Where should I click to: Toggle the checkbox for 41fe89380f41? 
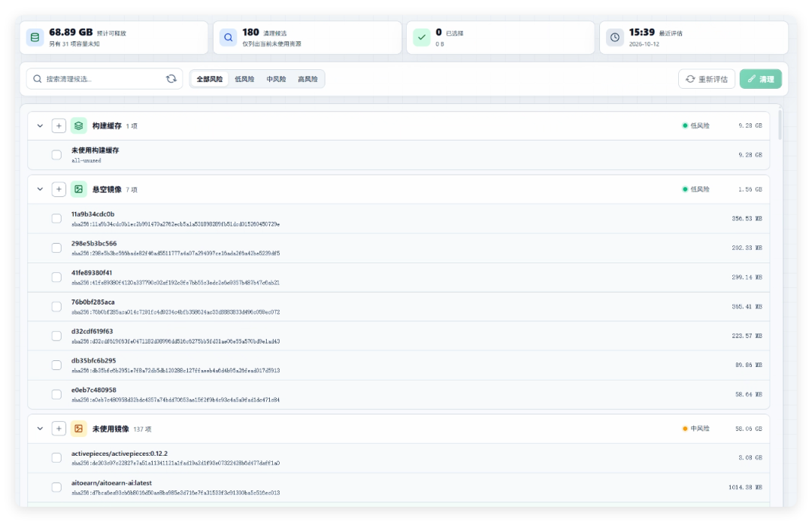56,278
